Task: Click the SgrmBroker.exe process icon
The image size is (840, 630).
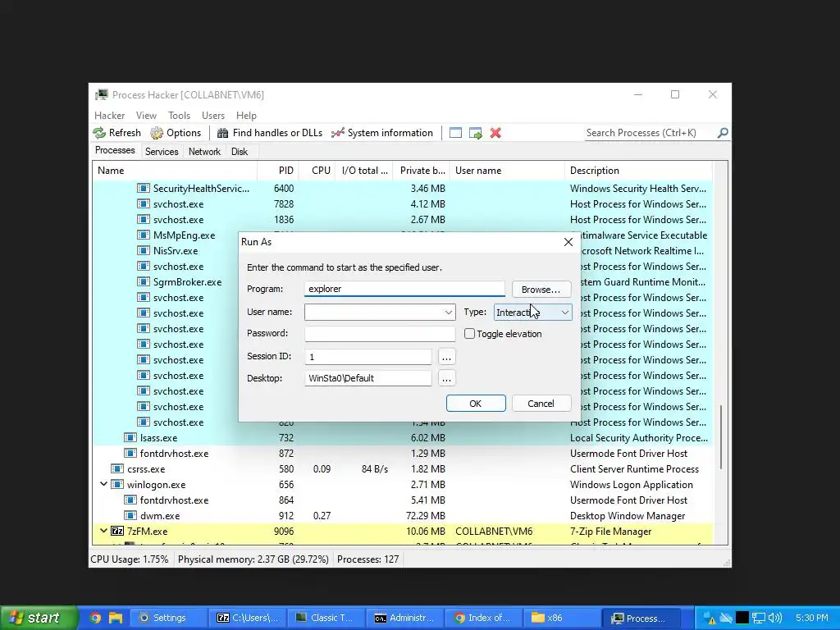Action: (x=143, y=281)
